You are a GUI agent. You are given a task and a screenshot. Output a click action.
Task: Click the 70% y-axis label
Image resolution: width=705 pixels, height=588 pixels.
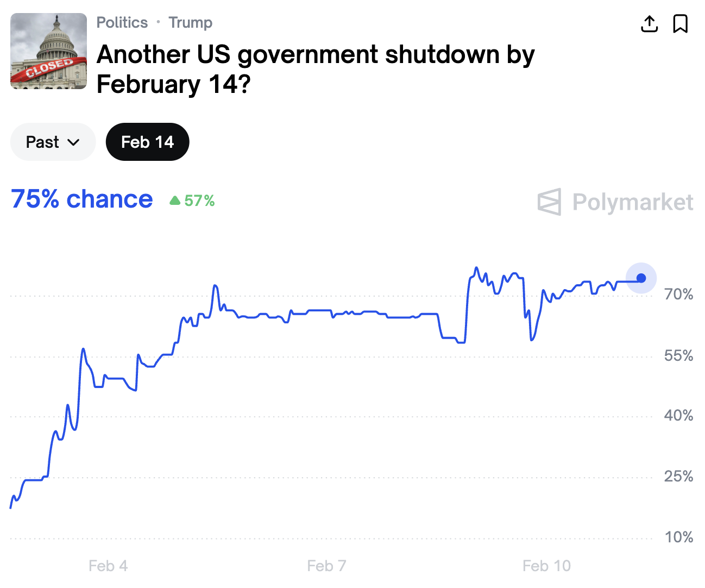click(678, 295)
